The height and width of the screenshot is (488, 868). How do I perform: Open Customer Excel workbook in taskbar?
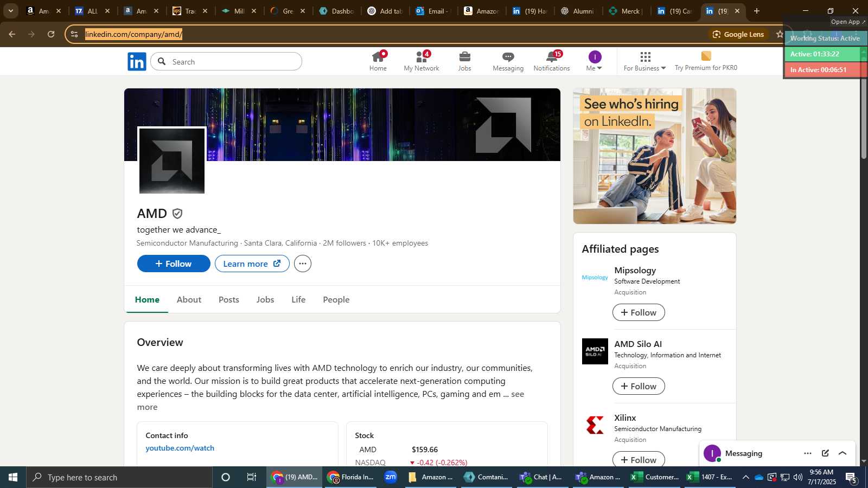[654, 477]
